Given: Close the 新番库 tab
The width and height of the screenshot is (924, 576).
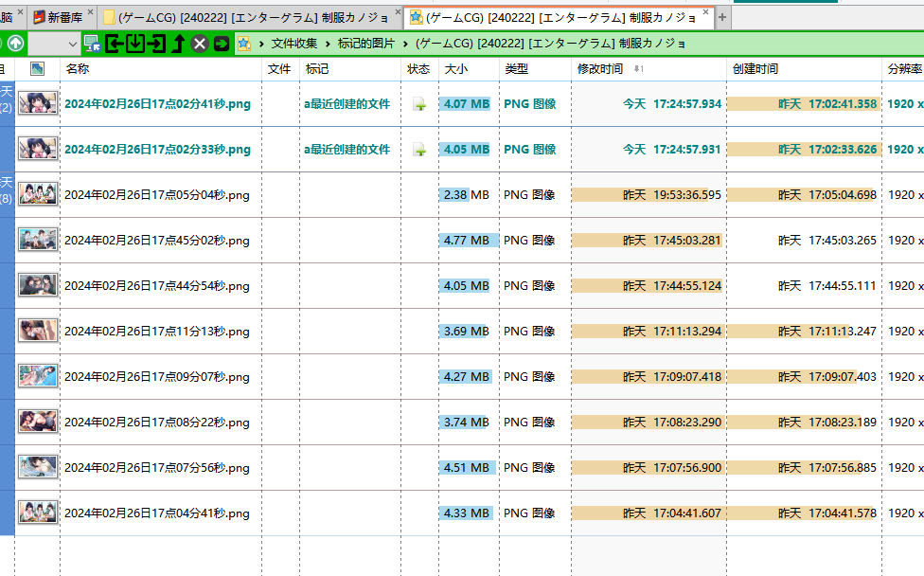Looking at the screenshot, I should [91, 13].
